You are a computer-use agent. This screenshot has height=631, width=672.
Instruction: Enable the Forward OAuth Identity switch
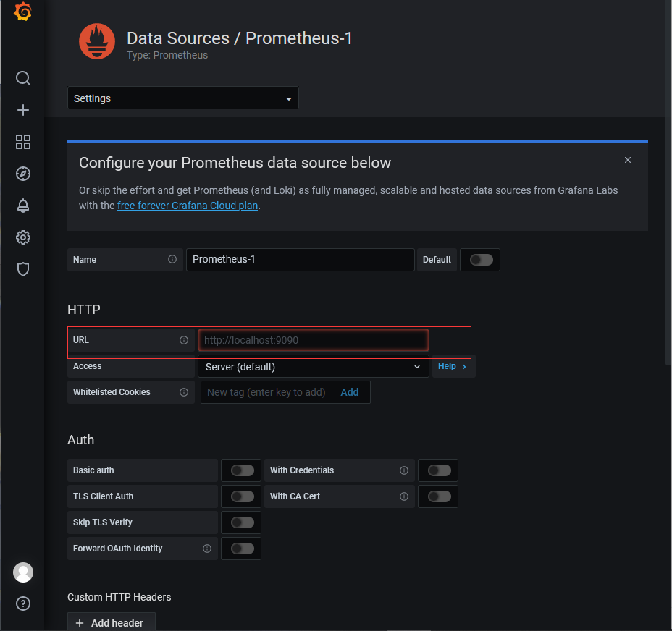click(243, 549)
